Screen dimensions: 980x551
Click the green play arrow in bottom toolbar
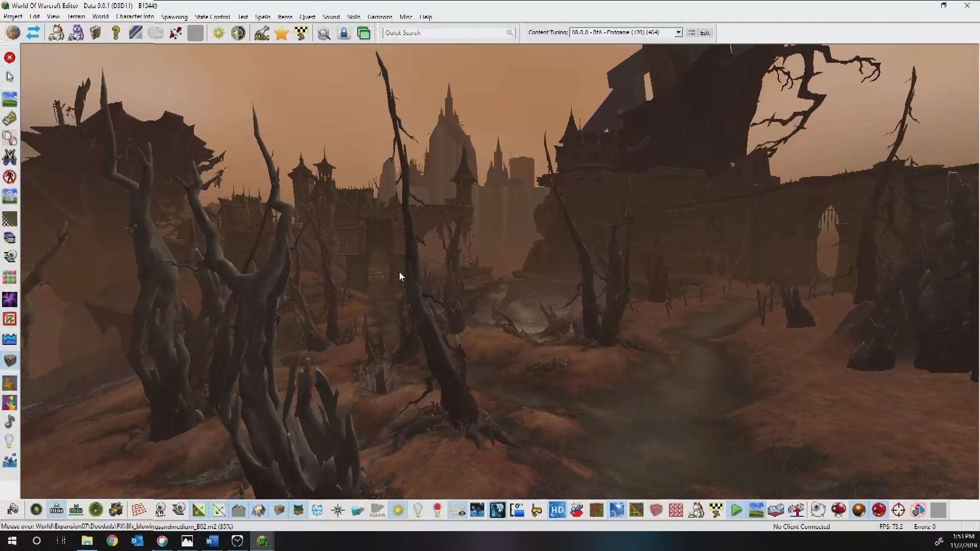pyautogui.click(x=736, y=510)
